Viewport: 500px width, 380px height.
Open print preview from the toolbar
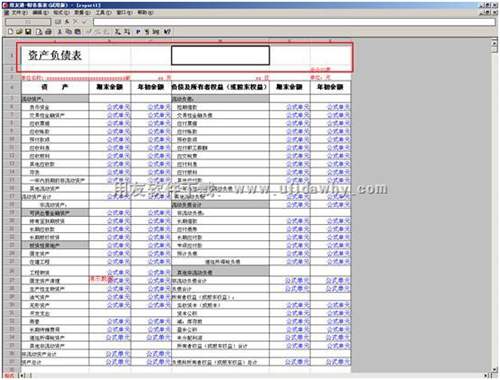pyautogui.click(x=39, y=32)
